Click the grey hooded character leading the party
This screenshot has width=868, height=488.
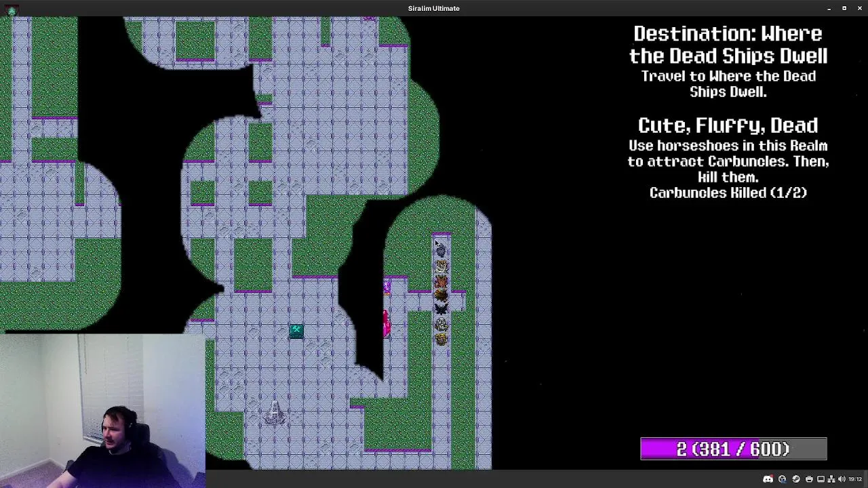[x=441, y=250]
